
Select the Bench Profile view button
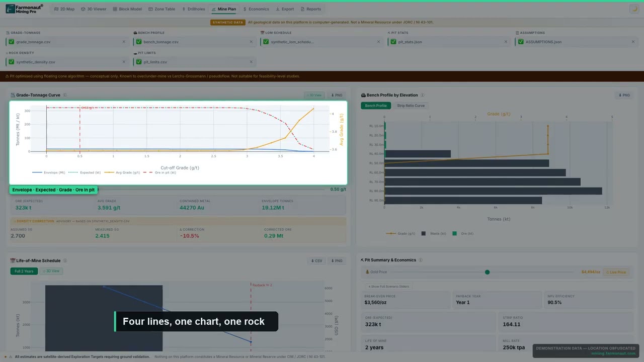(x=376, y=106)
